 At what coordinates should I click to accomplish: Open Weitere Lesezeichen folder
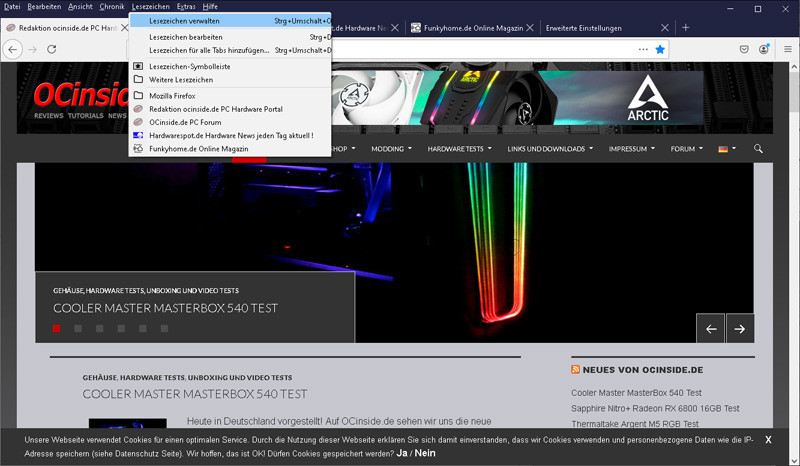click(x=230, y=80)
